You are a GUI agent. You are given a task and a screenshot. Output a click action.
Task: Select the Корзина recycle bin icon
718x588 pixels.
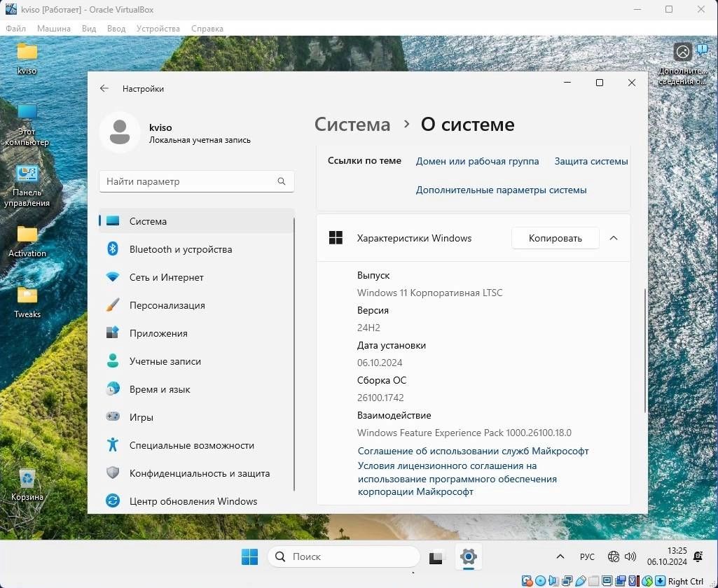[27, 484]
